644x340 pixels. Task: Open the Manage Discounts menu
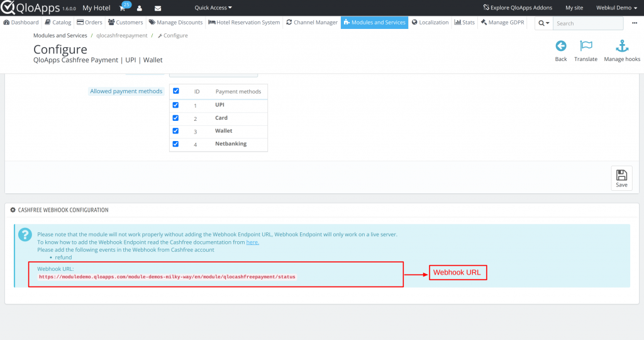(176, 22)
